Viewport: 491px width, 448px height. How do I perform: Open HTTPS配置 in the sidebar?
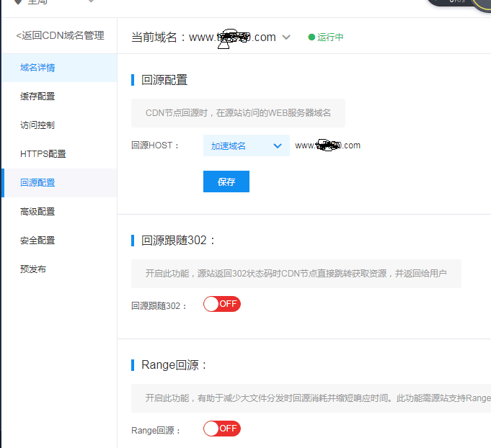point(60,154)
